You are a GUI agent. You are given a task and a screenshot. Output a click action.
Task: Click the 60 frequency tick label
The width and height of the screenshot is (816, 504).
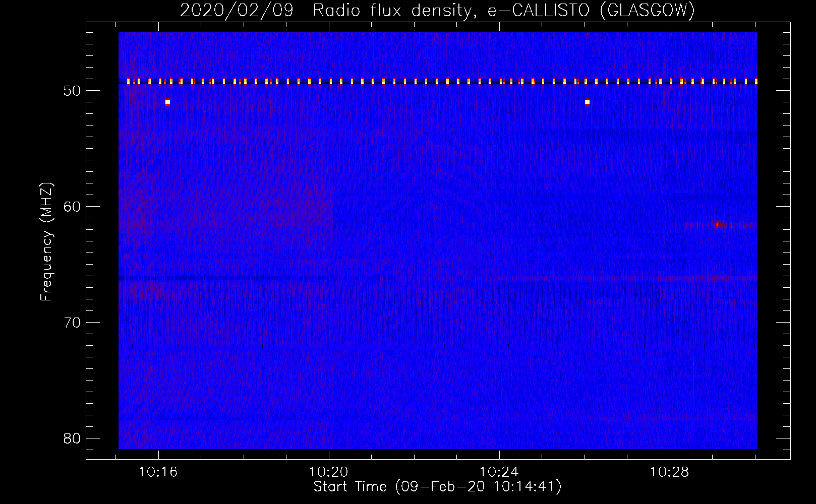tap(73, 207)
